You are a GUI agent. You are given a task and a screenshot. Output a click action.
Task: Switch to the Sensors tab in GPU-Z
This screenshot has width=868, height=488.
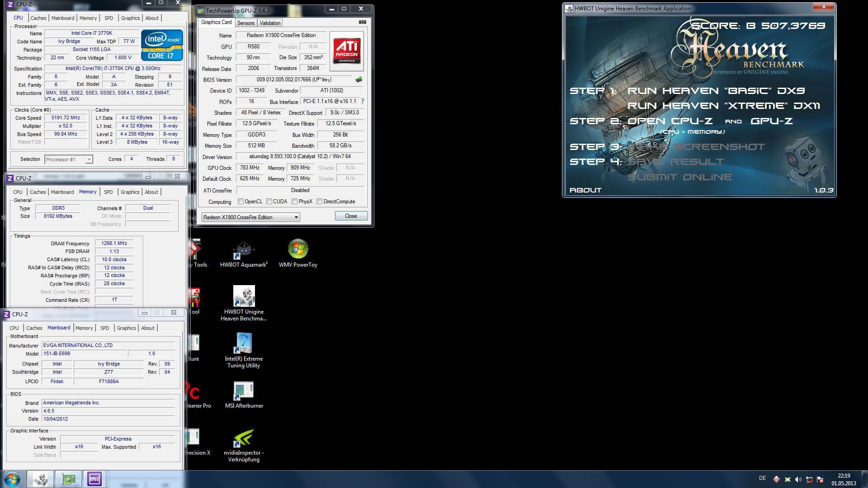[245, 23]
